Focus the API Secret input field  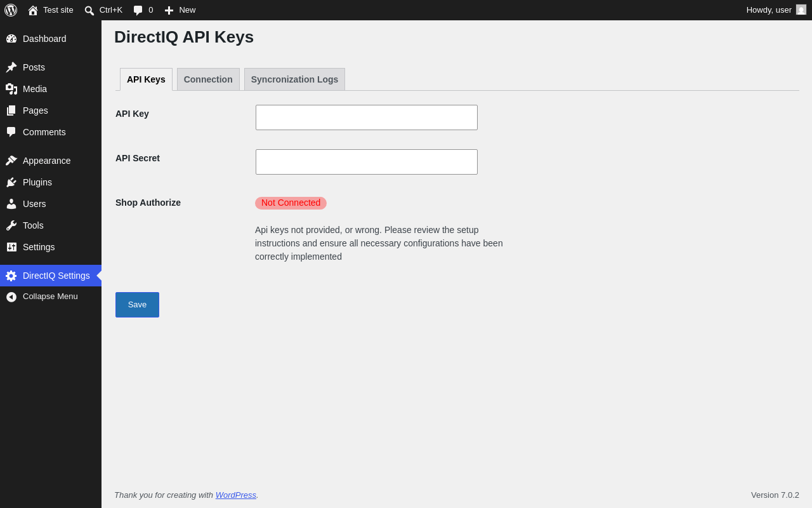367,162
